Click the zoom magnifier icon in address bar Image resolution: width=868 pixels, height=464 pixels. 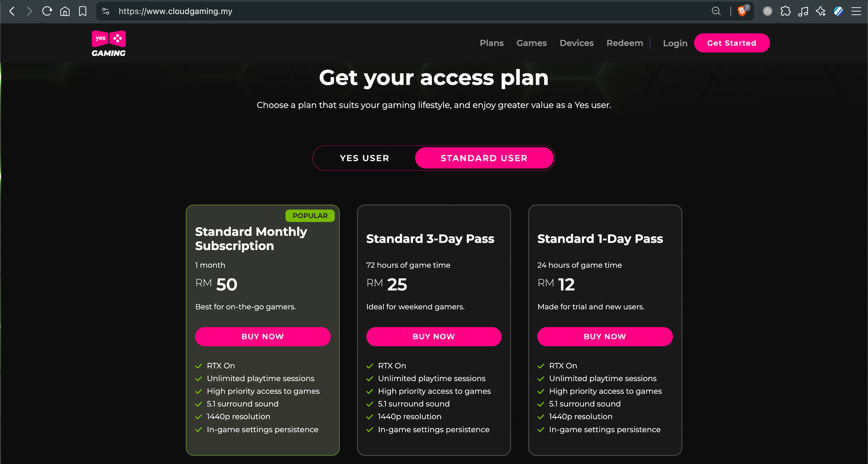(716, 11)
